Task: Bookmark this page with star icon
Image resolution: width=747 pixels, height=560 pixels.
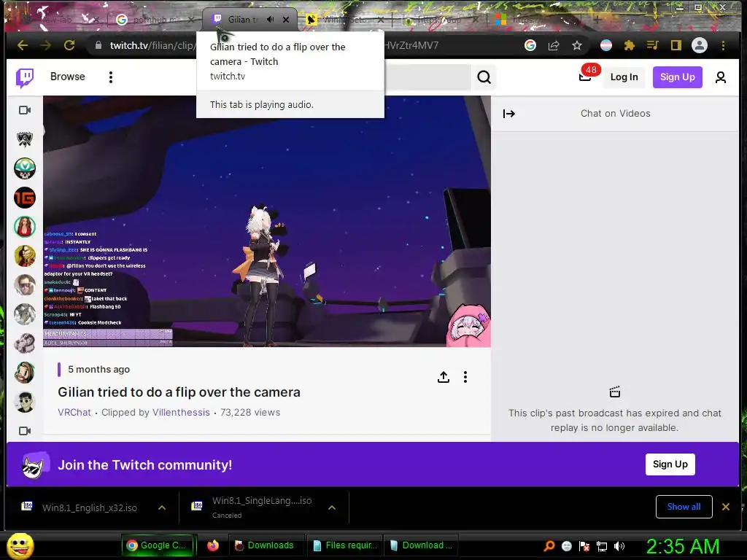Action: (x=577, y=45)
